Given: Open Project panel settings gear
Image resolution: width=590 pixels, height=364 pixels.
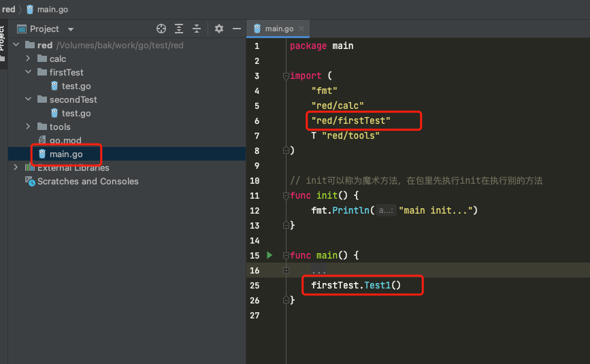Looking at the screenshot, I should tap(219, 29).
